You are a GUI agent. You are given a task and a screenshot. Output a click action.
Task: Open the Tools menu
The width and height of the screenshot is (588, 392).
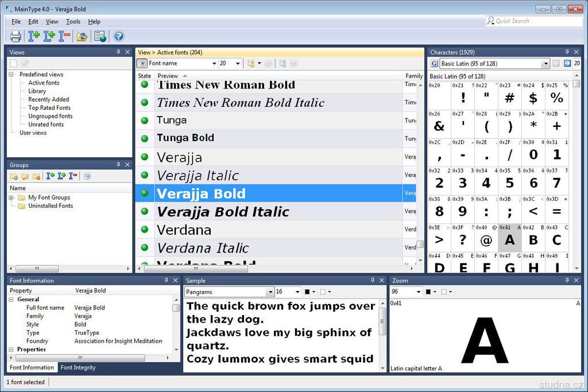73,21
